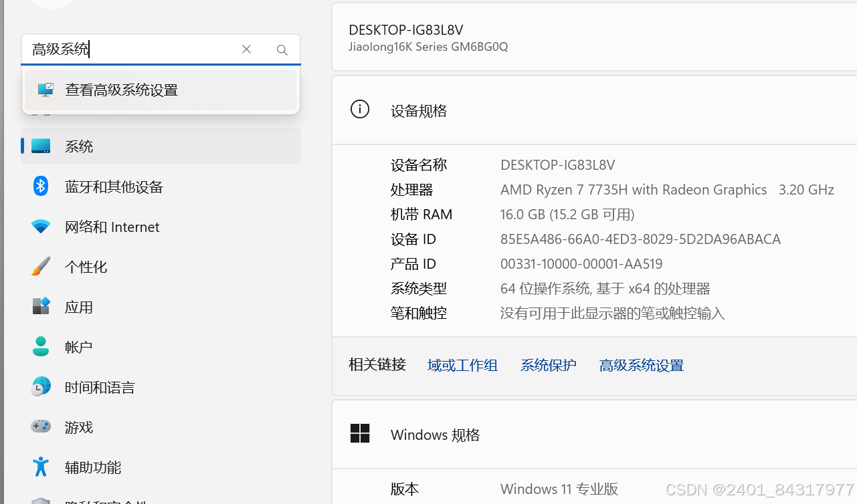The height and width of the screenshot is (504, 857).
Task: Open the 域或工作组 link
Action: point(462,365)
